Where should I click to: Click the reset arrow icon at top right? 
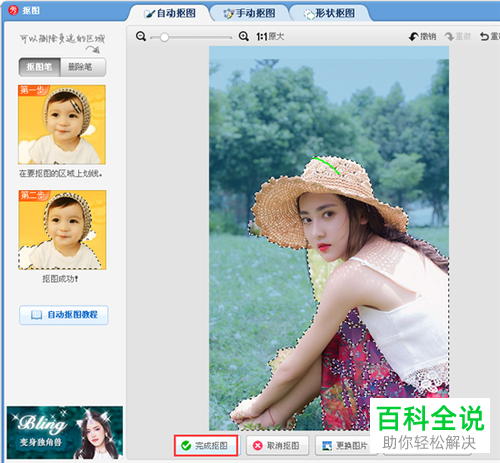click(484, 36)
